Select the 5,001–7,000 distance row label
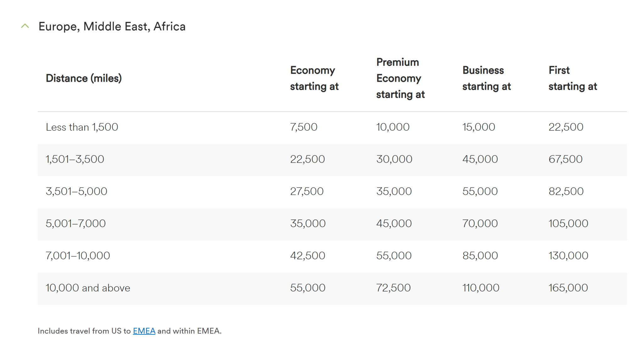 [x=76, y=223]
